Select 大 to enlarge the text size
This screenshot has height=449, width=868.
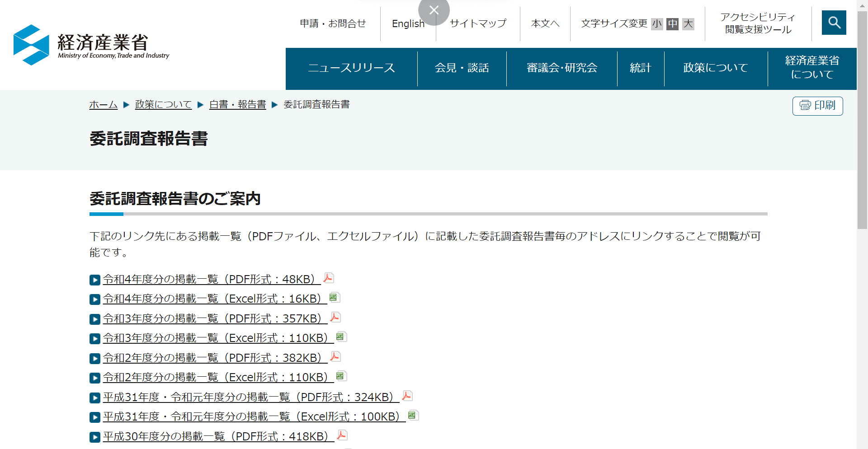click(688, 24)
